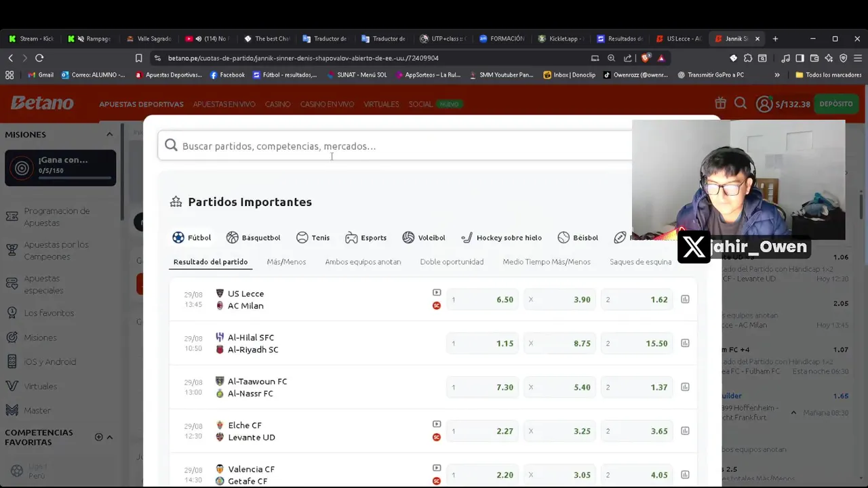The height and width of the screenshot is (488, 868).
Task: Click live stream icon for US Lecce match
Action: click(437, 293)
